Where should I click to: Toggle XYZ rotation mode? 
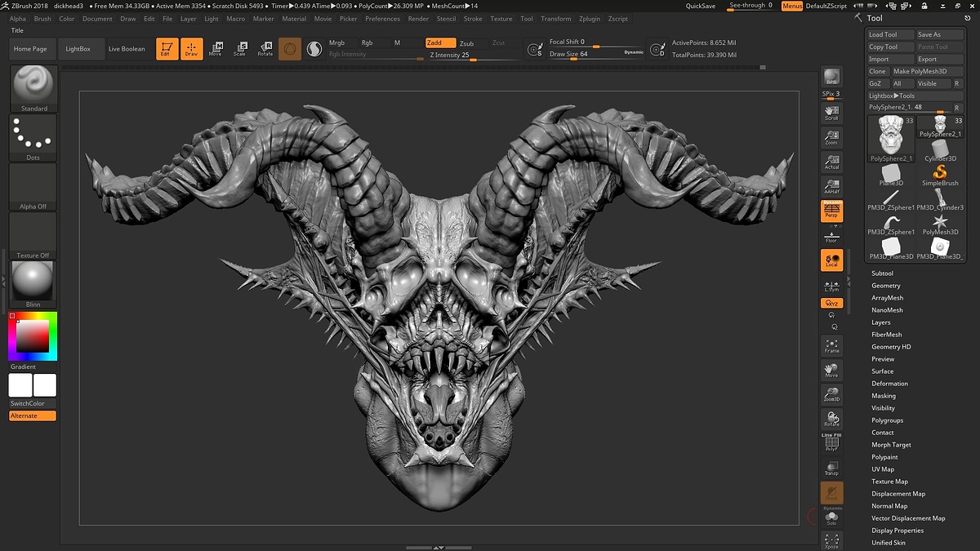tap(831, 303)
